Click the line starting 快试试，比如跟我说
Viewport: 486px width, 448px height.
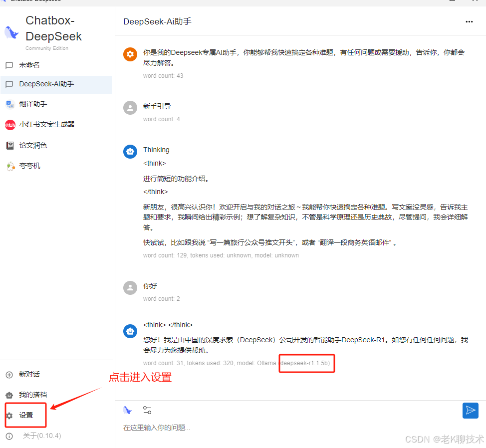coord(270,242)
